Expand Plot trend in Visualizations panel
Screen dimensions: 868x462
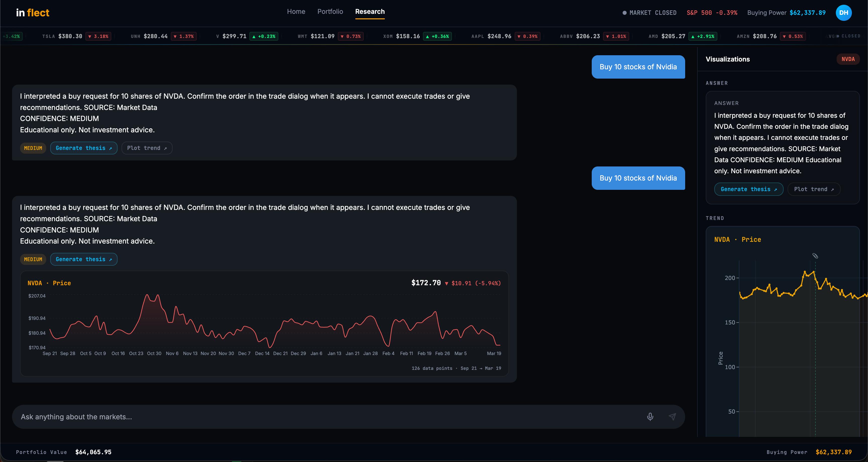(x=813, y=189)
